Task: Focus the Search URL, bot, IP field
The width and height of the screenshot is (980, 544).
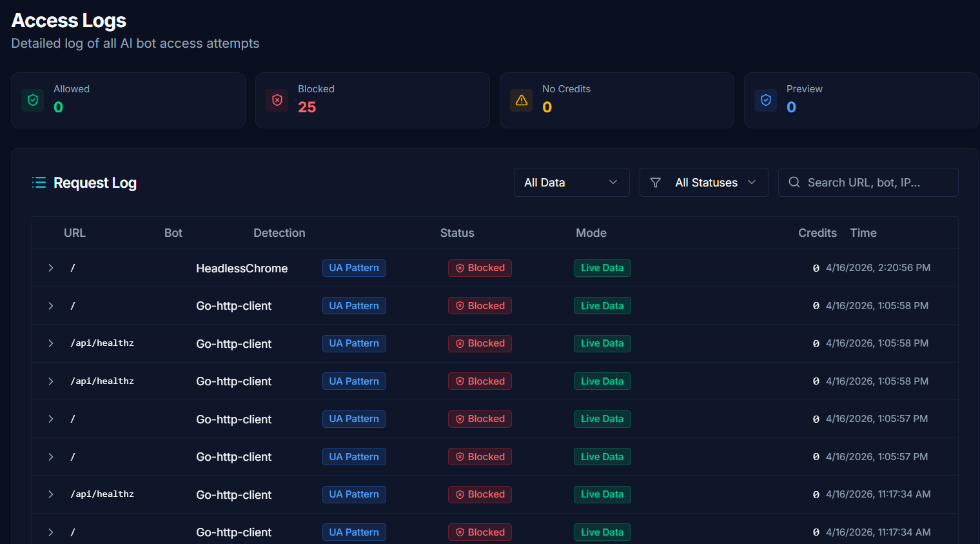Action: click(x=868, y=183)
